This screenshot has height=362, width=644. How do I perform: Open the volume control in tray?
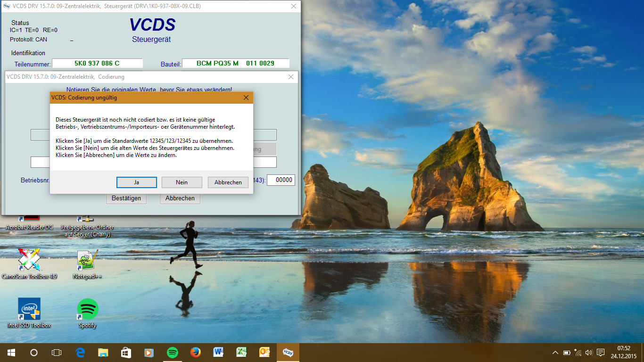589,353
